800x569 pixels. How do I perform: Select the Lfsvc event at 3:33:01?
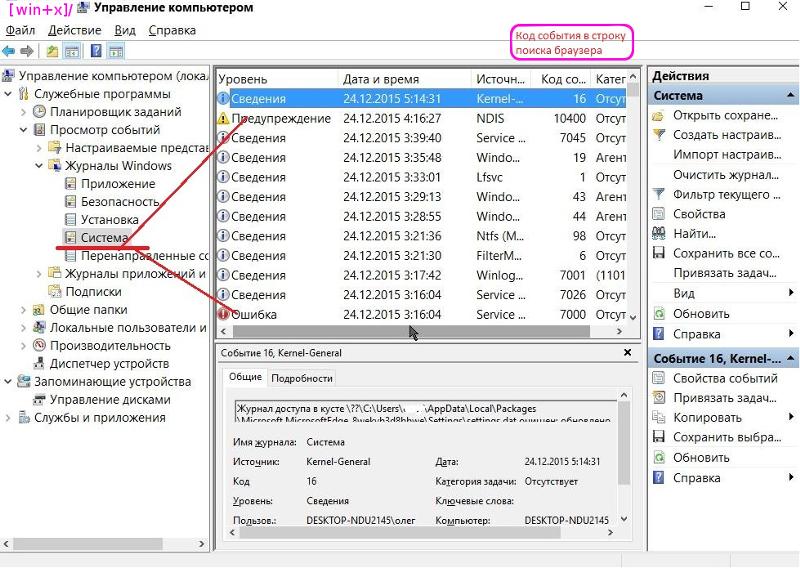click(x=421, y=177)
